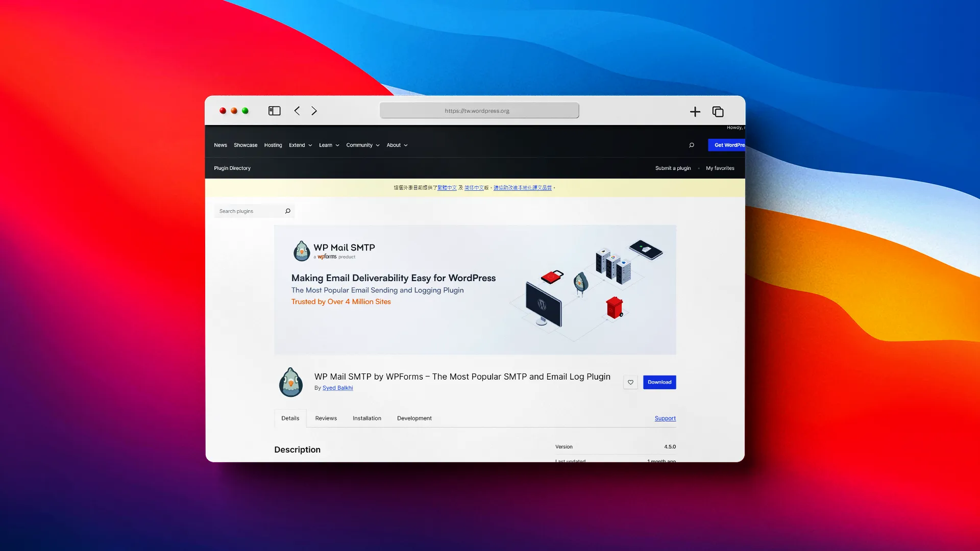Click the plugin title heading text
980x551 pixels.
pos(462,377)
